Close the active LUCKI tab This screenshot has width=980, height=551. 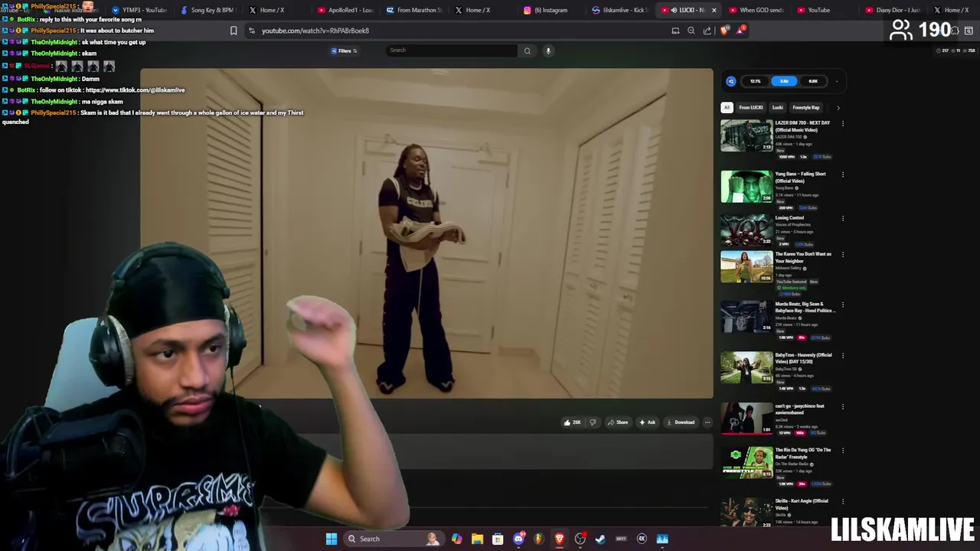(714, 10)
